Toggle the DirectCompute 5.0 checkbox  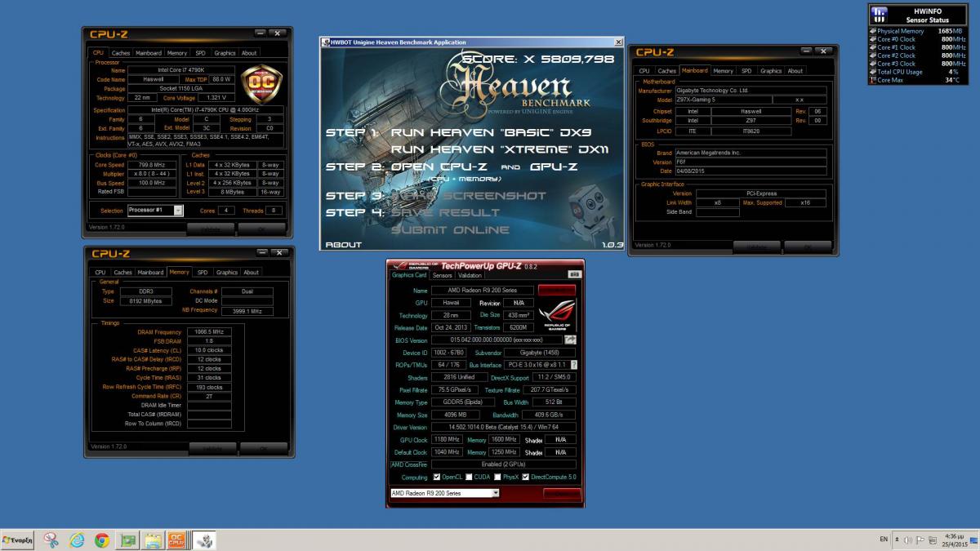(x=526, y=477)
